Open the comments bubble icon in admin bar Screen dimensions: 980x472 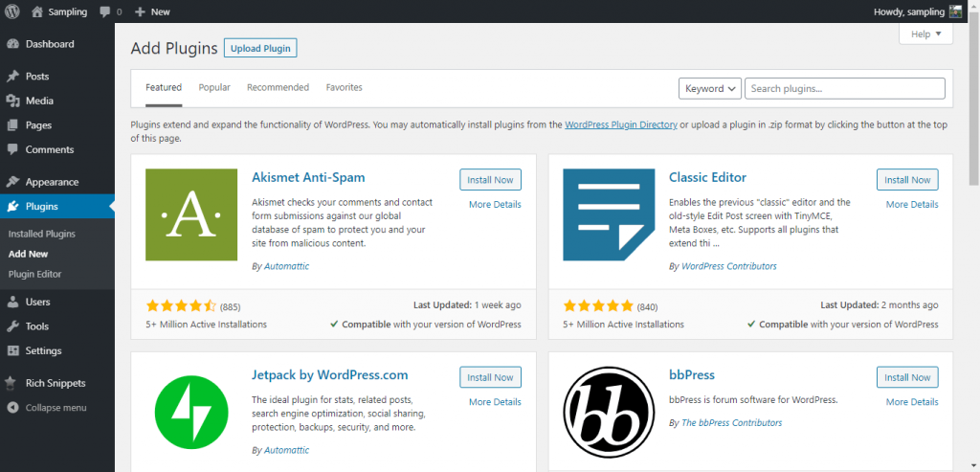coord(105,12)
